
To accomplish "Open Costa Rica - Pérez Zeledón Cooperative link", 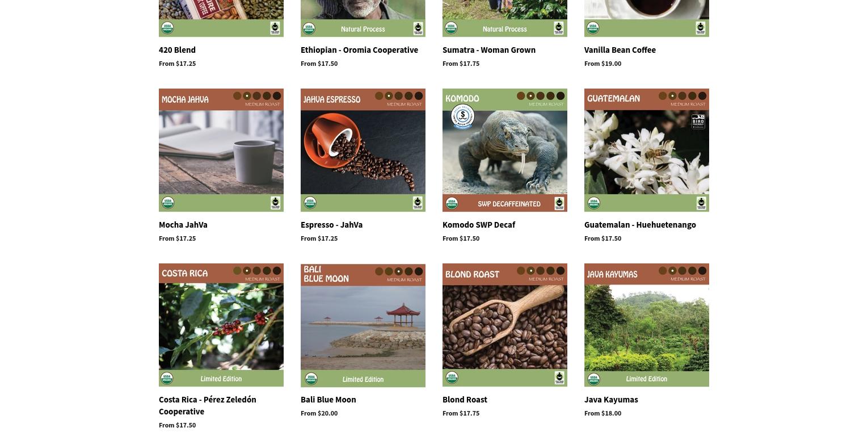I will click(208, 405).
